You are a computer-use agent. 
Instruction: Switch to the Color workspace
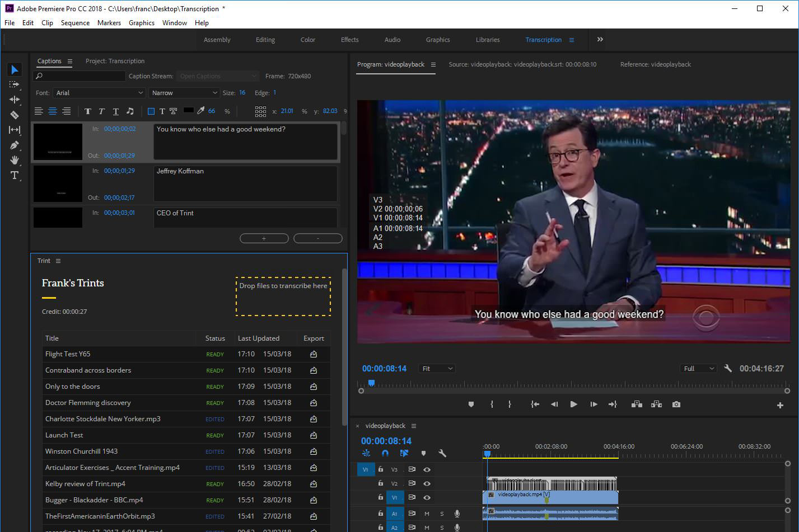coord(308,40)
